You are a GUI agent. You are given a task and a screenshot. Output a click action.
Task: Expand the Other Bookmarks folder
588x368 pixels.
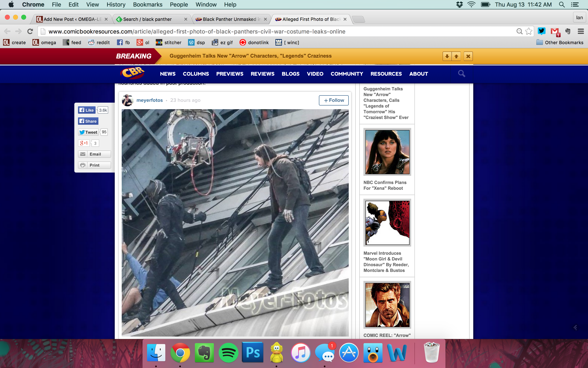(x=560, y=43)
